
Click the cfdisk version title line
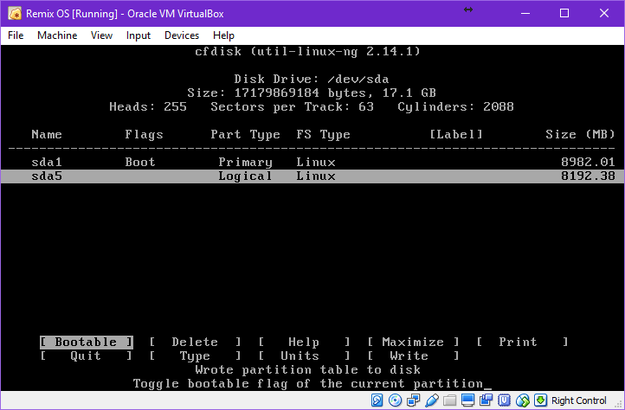click(x=308, y=51)
